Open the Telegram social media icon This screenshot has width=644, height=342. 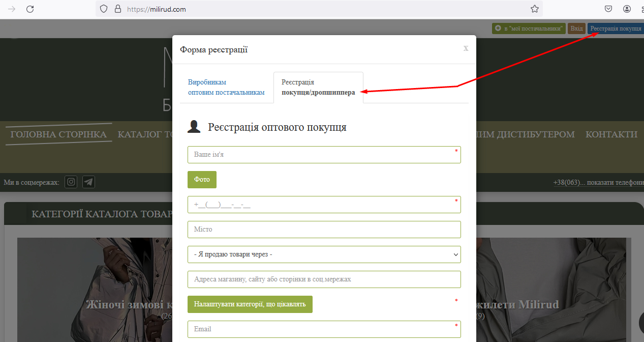tap(88, 182)
